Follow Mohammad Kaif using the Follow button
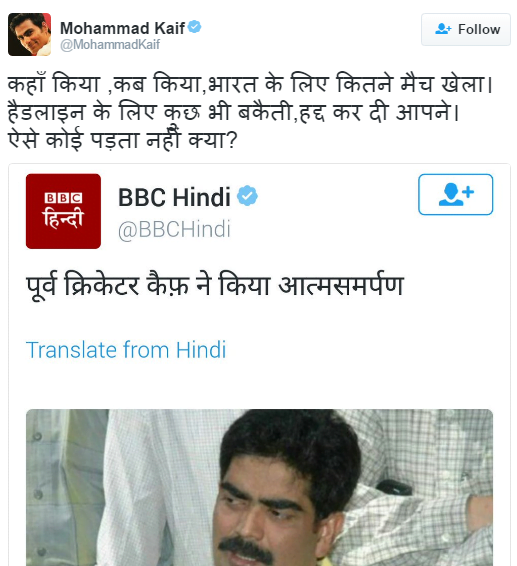 466,30
